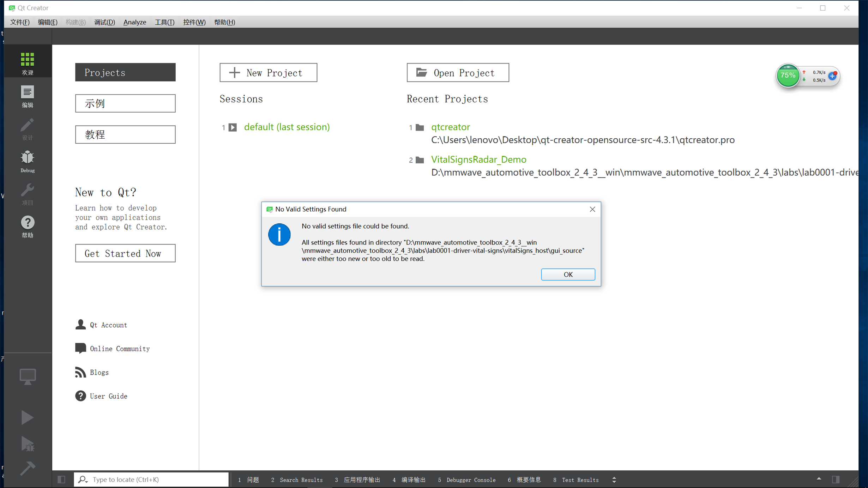
Task: Open the 2 Search Results pane
Action: (297, 480)
